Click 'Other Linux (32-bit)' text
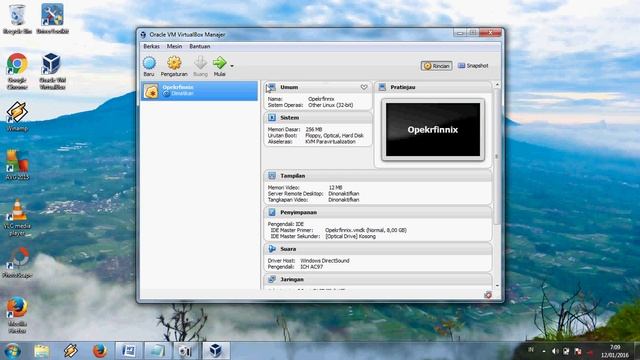The width and height of the screenshot is (640, 360). point(331,105)
